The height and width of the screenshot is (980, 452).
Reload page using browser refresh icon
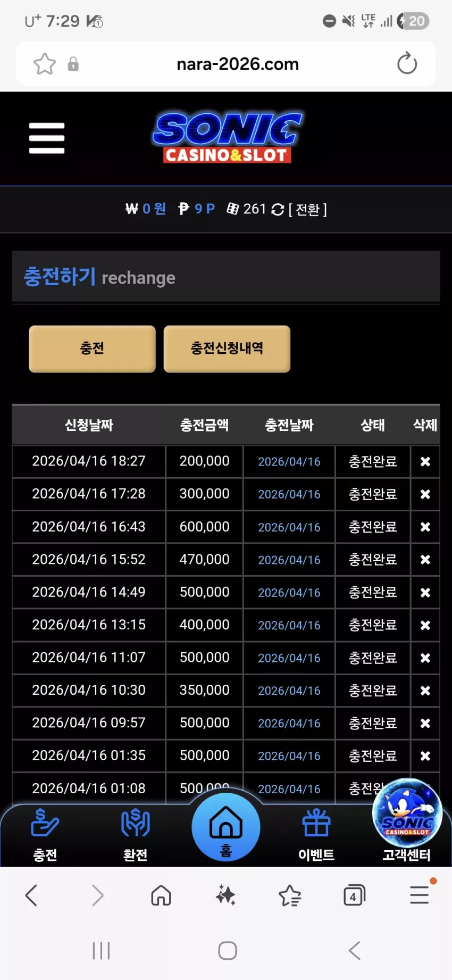pos(407,63)
